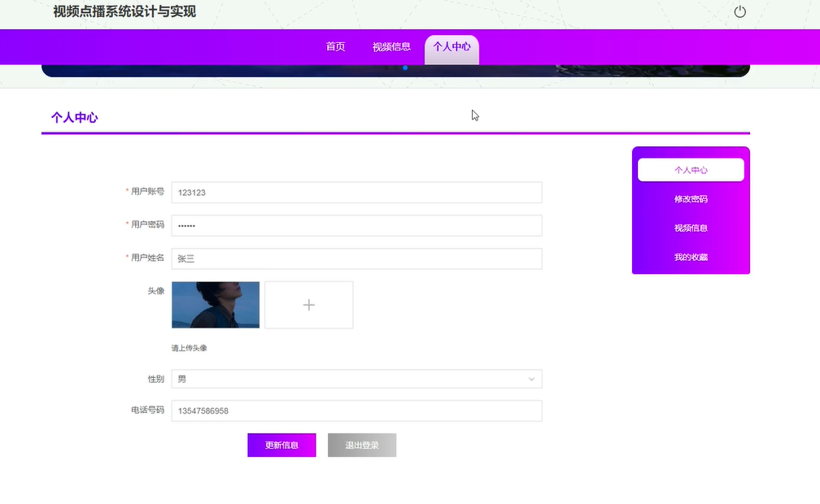Click the uploaded avatar thumbnail
The image size is (820, 504).
coord(216,305)
